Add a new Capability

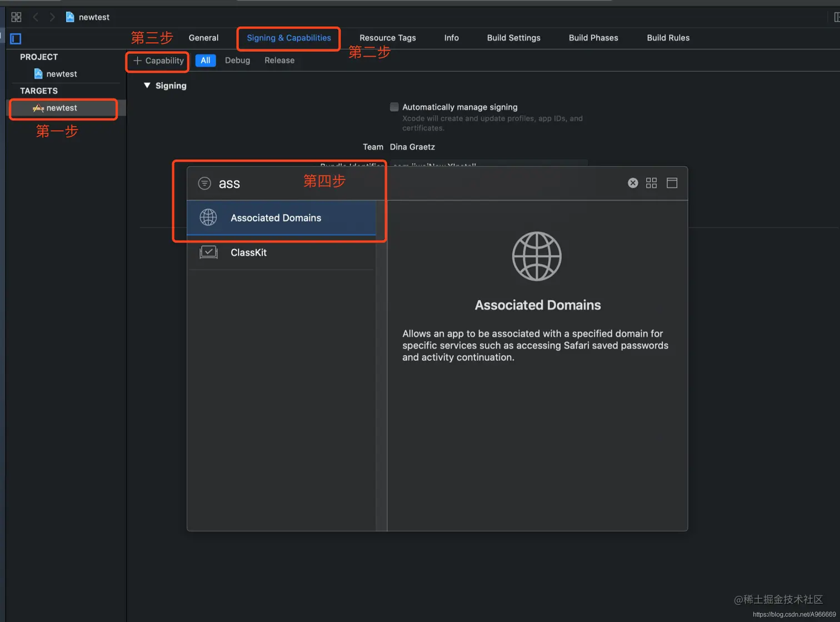coord(158,61)
